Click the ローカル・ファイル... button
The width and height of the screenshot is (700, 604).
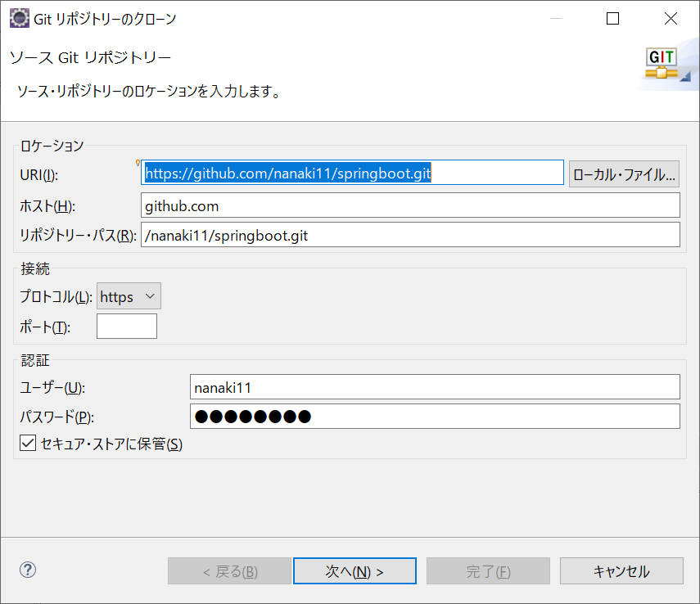pos(624,174)
